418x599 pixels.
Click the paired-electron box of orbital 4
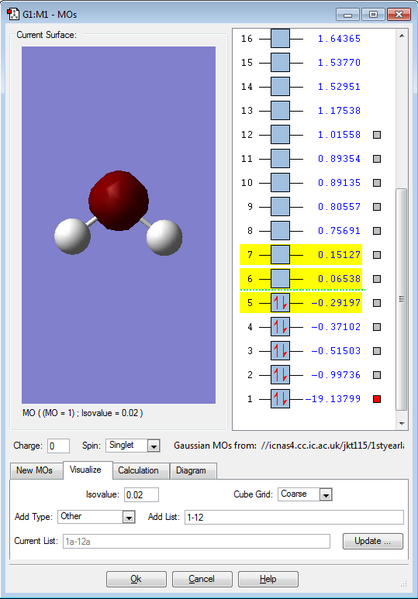pyautogui.click(x=280, y=327)
